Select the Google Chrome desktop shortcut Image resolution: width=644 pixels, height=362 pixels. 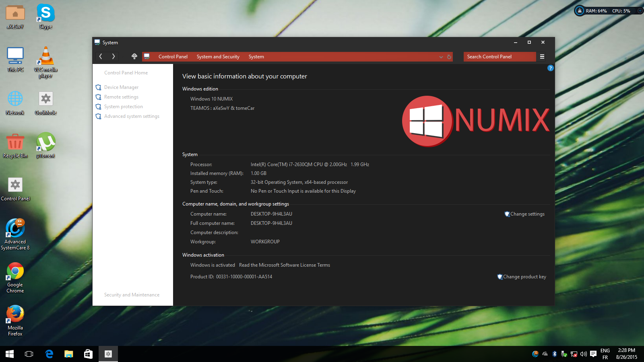tap(15, 278)
